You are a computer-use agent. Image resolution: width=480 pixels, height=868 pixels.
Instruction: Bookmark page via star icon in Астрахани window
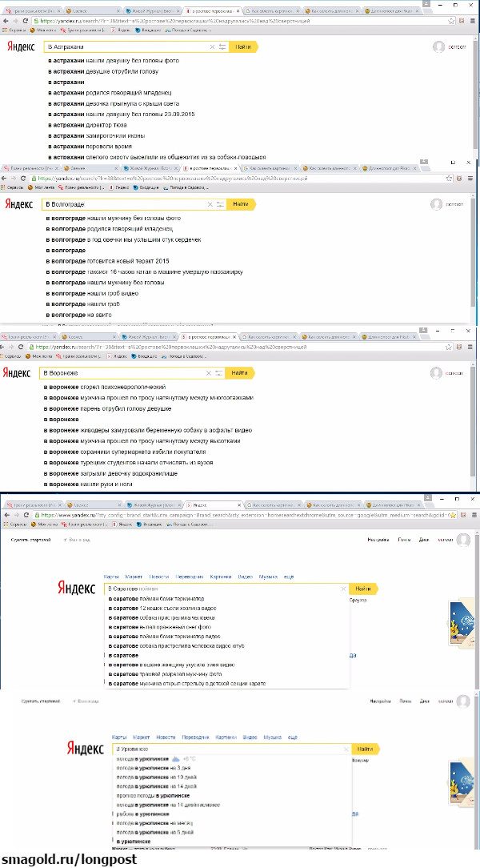(452, 21)
